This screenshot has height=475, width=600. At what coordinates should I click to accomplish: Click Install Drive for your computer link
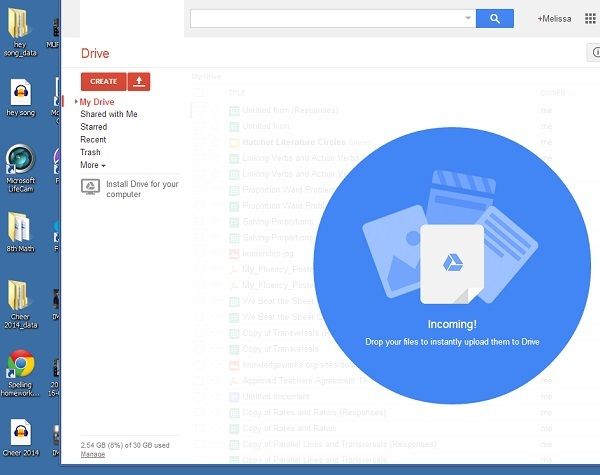[142, 189]
